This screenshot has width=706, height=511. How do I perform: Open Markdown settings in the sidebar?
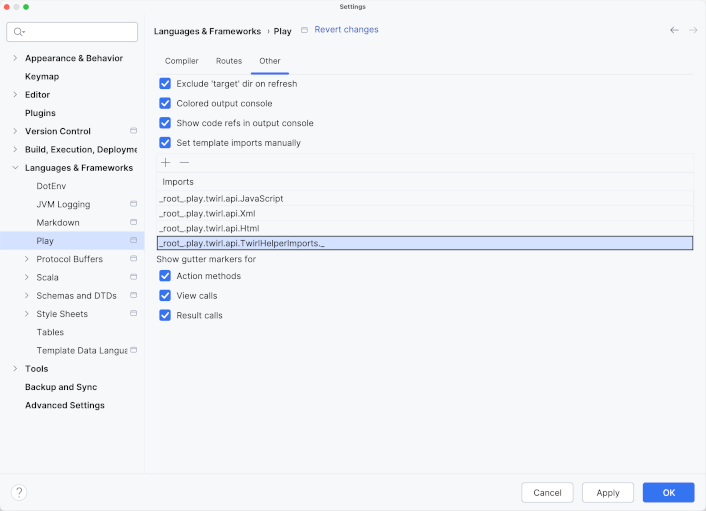[x=58, y=222]
